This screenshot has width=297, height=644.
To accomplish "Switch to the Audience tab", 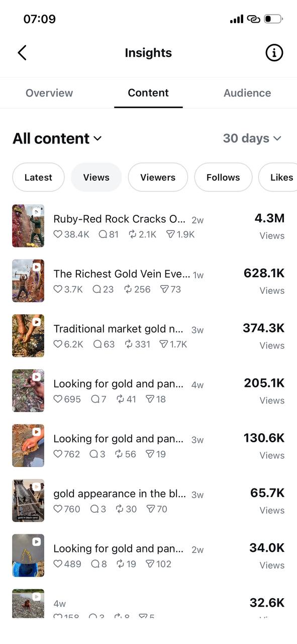I will 247,93.
